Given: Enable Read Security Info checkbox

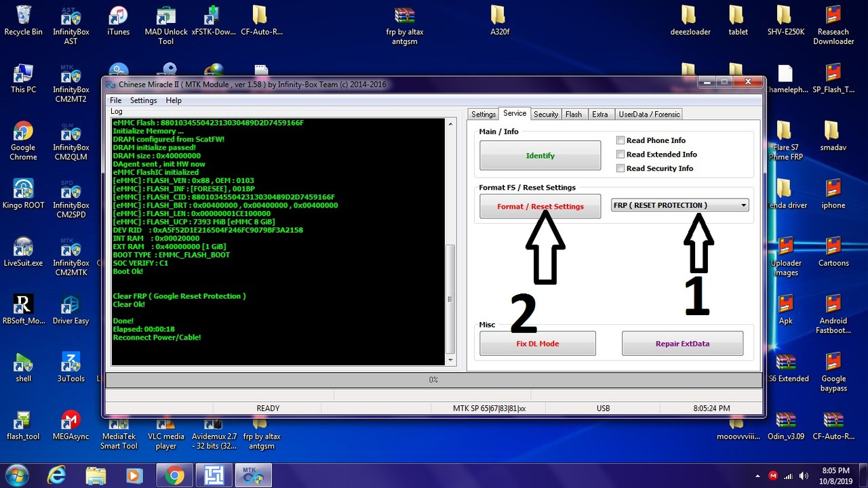Looking at the screenshot, I should click(x=620, y=168).
